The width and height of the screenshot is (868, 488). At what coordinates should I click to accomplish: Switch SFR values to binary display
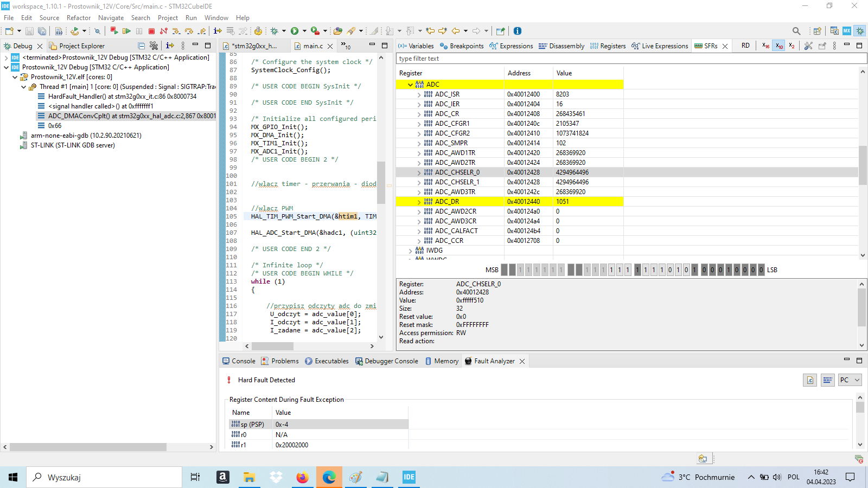(791, 46)
